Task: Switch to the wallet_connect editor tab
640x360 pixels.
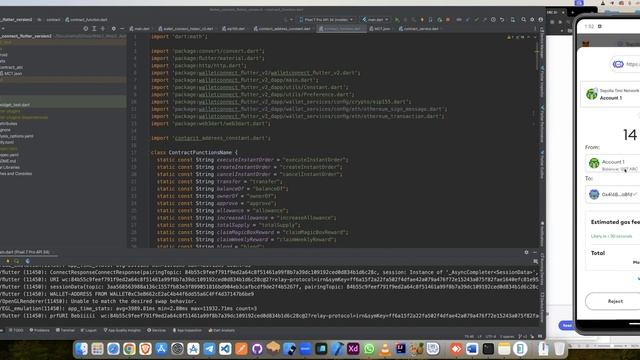Action: [188, 29]
